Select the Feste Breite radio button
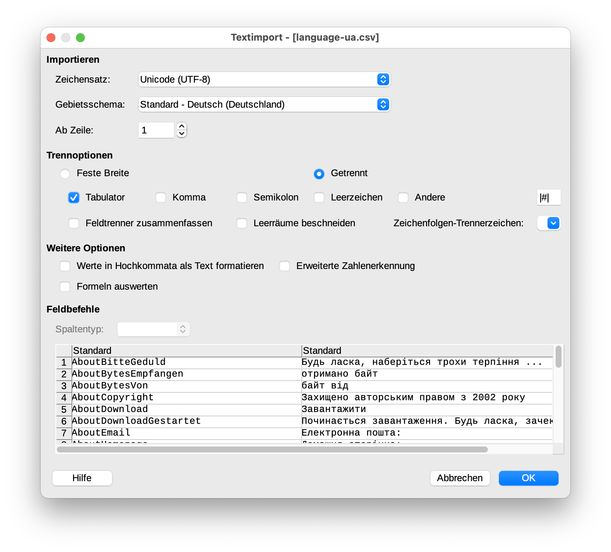Viewport: 611px width, 552px height. [66, 173]
